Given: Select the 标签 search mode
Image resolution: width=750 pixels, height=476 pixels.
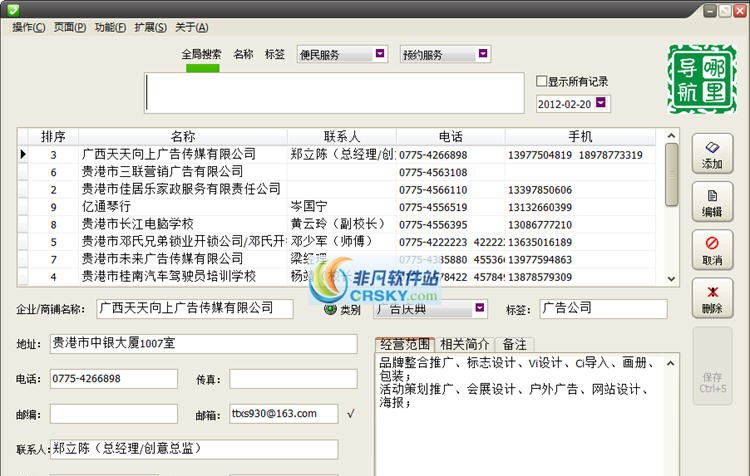Looking at the screenshot, I should [275, 54].
